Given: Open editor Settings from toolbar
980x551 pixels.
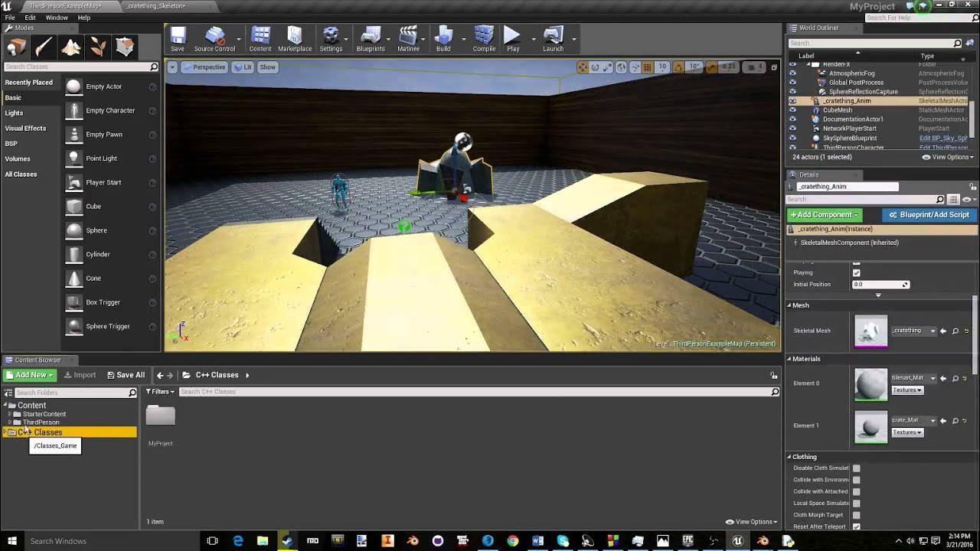Looking at the screenshot, I should tap(331, 38).
